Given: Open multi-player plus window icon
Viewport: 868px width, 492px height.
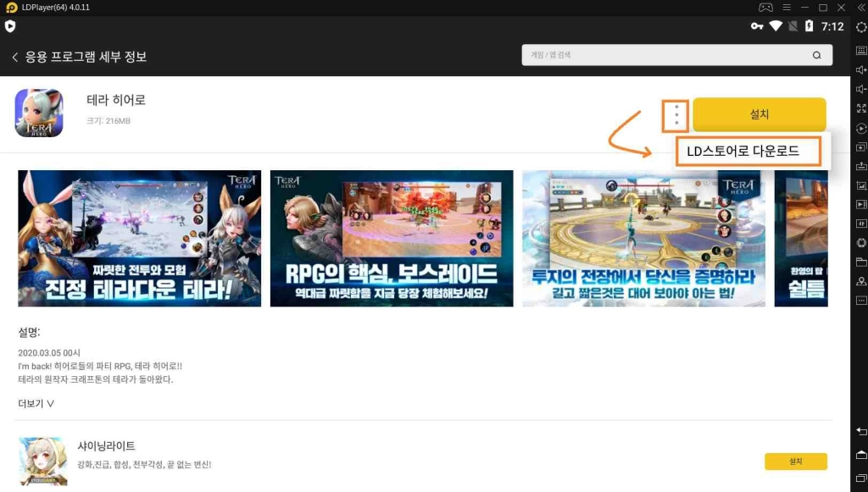Looking at the screenshot, I should (x=861, y=147).
